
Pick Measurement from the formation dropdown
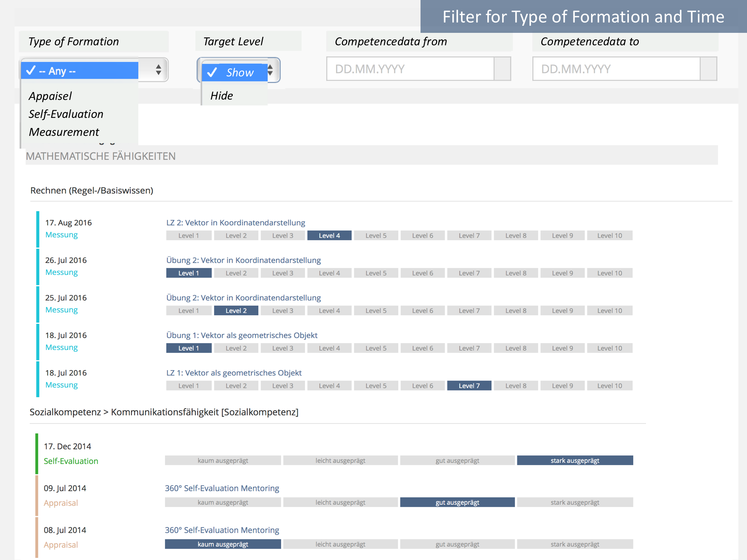(x=64, y=132)
